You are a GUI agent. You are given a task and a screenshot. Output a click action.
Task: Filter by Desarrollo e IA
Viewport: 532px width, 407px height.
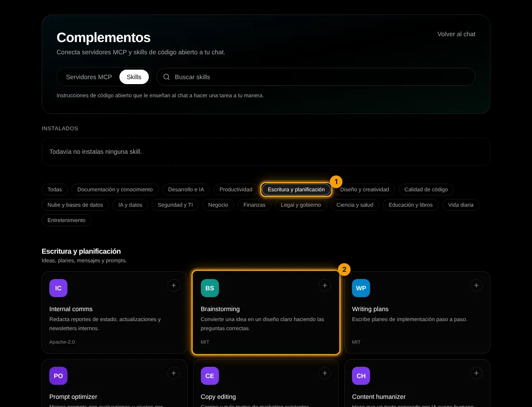[x=186, y=189]
